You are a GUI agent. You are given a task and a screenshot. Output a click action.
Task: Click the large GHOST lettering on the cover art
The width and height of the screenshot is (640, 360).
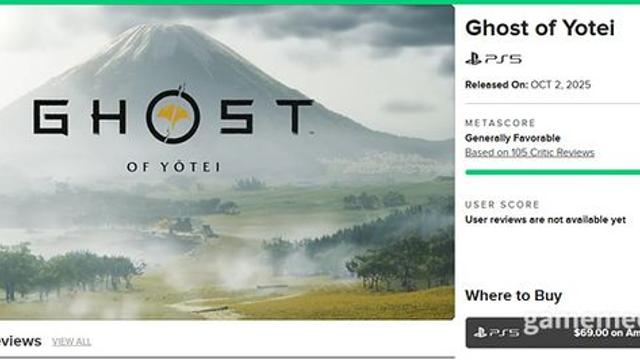[x=173, y=116]
